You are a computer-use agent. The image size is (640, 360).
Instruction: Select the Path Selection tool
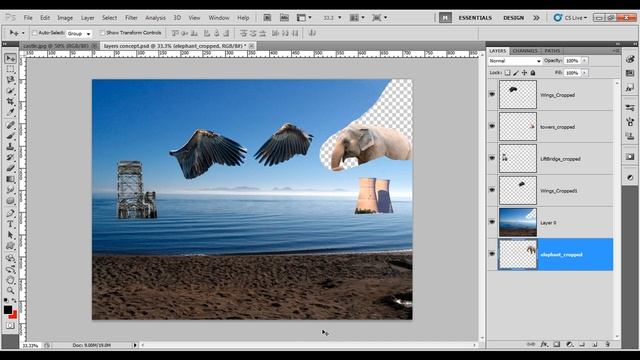tap(10, 235)
